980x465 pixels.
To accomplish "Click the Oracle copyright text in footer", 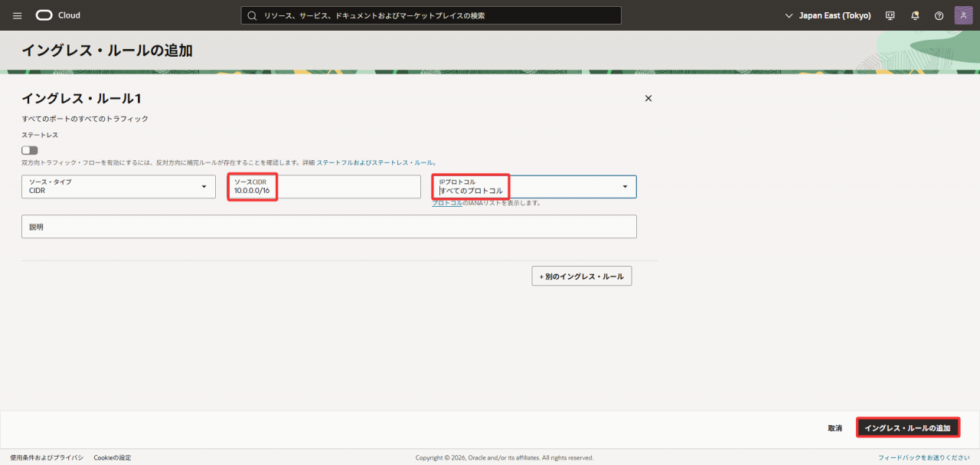I will coord(505,457).
